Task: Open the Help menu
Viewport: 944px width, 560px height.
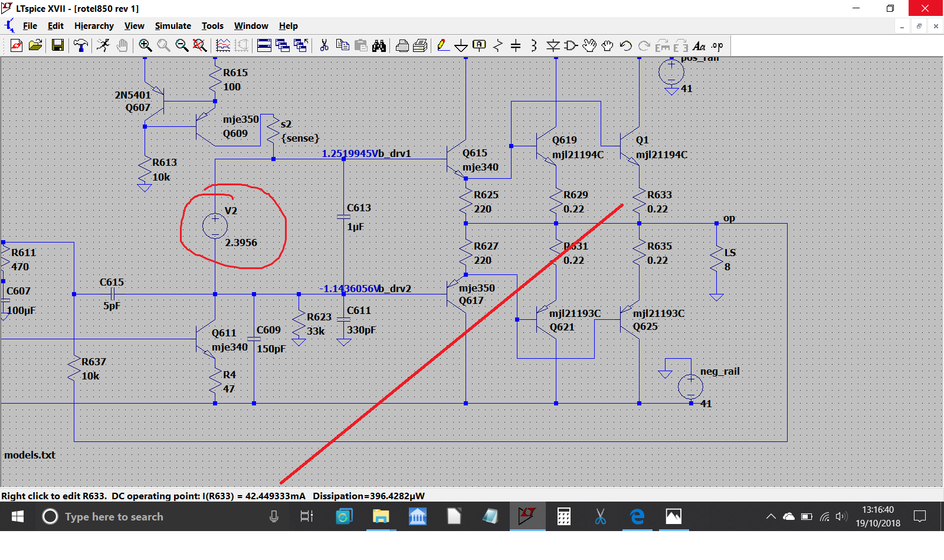Action: coord(289,26)
